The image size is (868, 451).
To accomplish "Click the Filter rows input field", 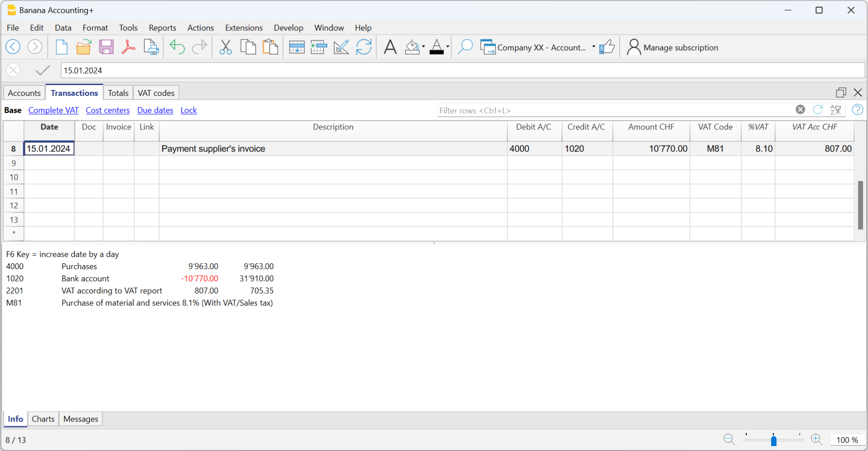I will point(614,110).
